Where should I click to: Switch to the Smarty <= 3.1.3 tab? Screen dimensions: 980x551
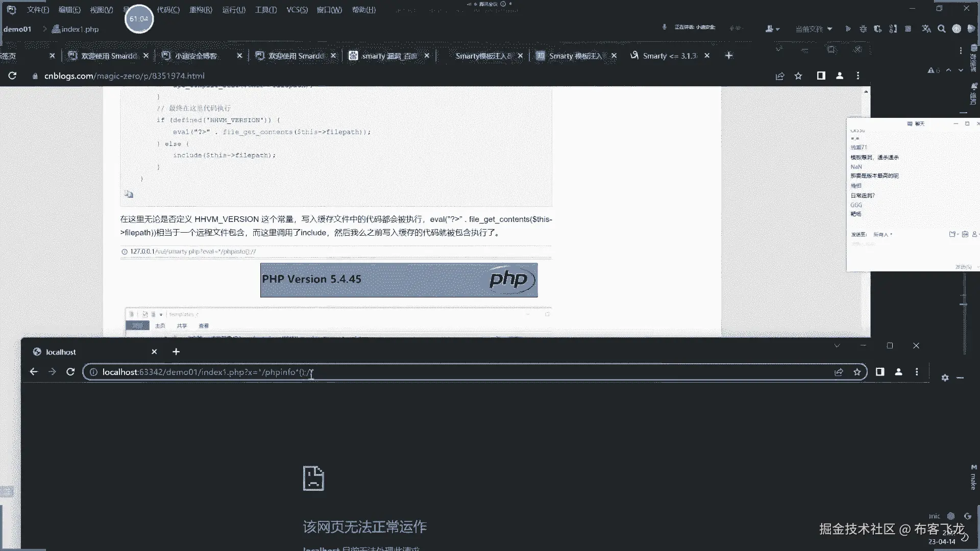[669, 56]
